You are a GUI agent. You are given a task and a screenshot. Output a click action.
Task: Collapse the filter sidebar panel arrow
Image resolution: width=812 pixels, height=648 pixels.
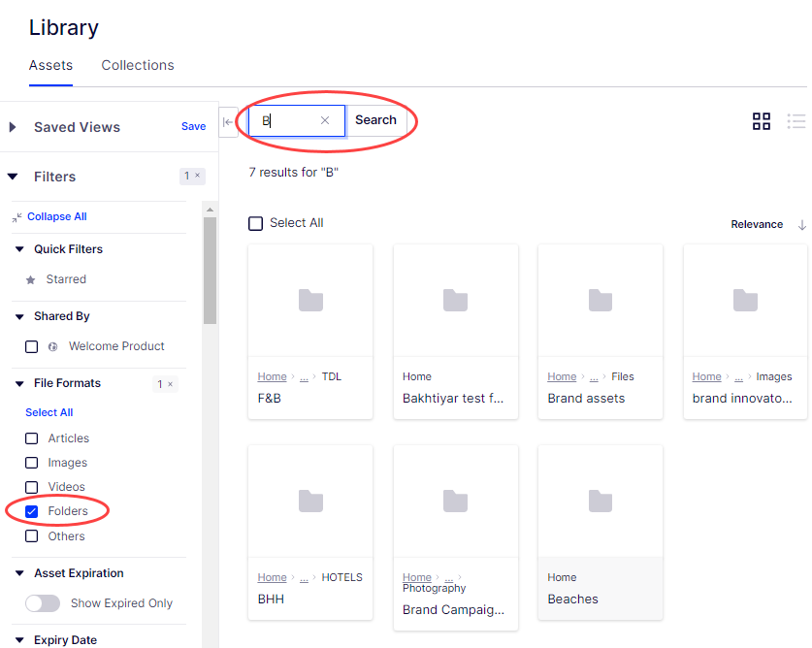(x=228, y=122)
